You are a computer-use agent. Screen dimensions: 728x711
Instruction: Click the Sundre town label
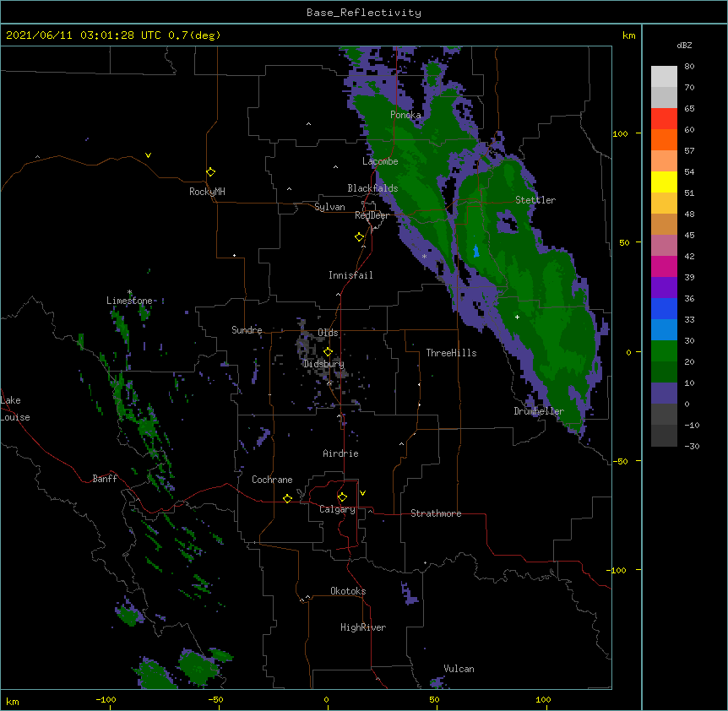247,330
